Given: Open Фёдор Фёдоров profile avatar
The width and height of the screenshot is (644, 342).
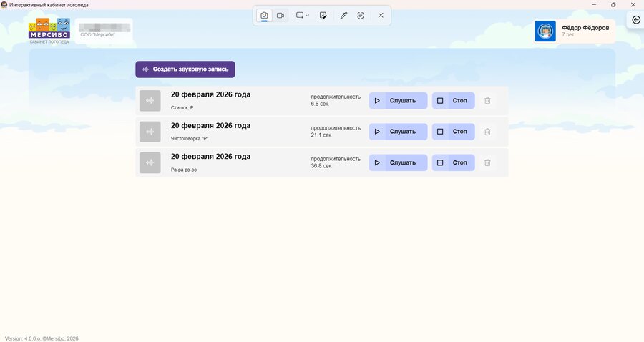Looking at the screenshot, I should click(545, 31).
